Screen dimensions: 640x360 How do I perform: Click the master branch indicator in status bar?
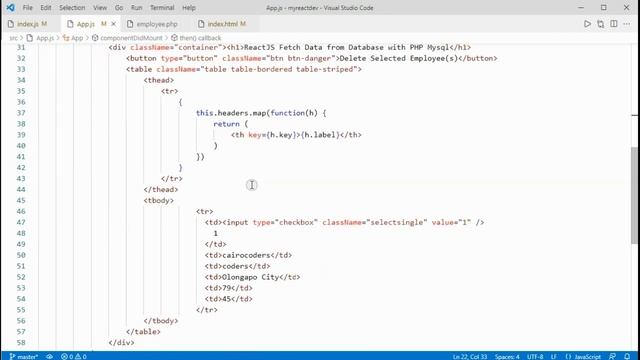pyautogui.click(x=23, y=356)
